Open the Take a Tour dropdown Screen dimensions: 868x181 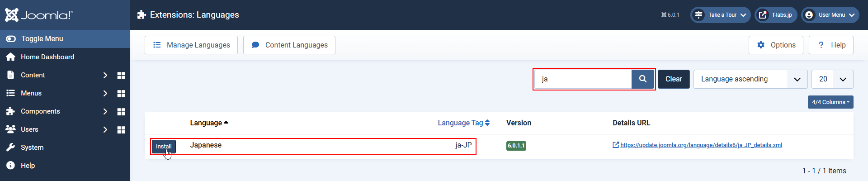(721, 15)
